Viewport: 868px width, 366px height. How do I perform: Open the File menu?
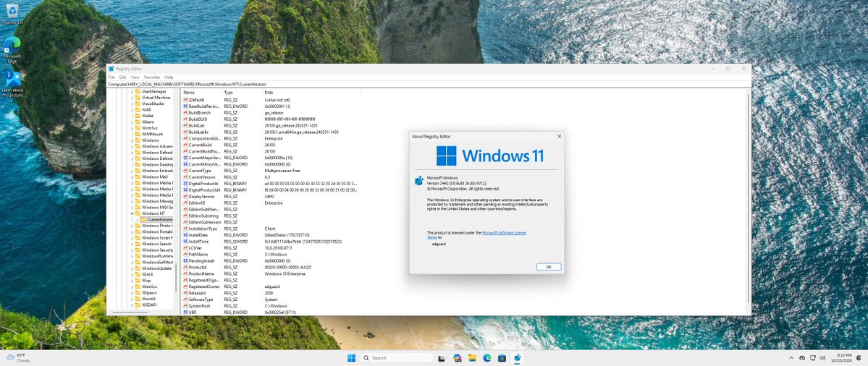pyautogui.click(x=111, y=77)
